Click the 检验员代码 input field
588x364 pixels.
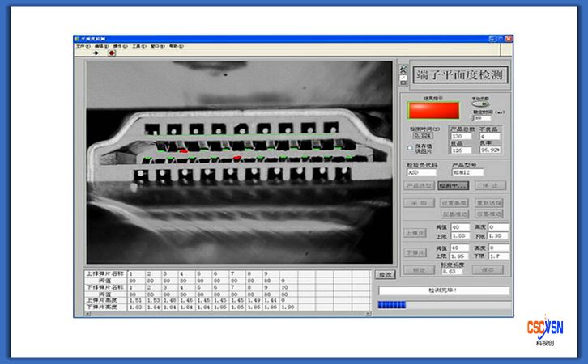pyautogui.click(x=421, y=172)
